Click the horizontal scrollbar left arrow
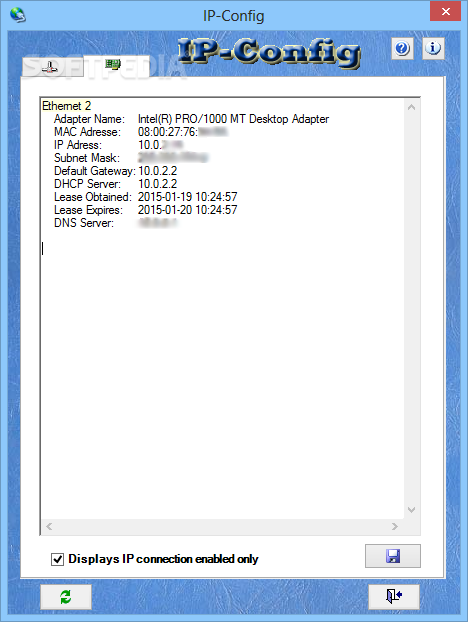Screen dimensions: 468x622 point(49,526)
